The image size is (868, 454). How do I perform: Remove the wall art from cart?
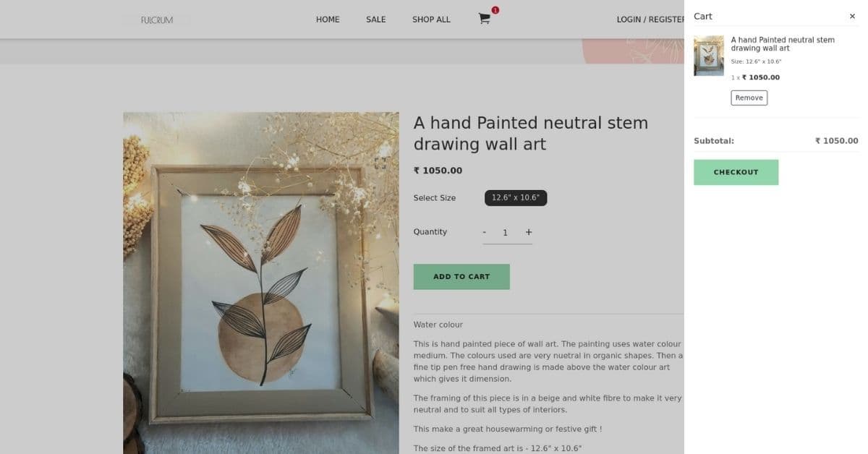(x=749, y=98)
